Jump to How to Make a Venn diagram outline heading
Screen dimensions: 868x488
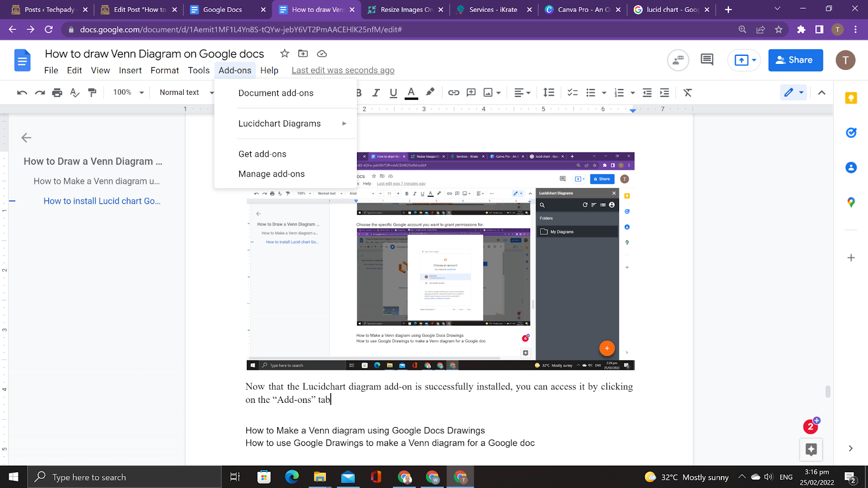97,181
